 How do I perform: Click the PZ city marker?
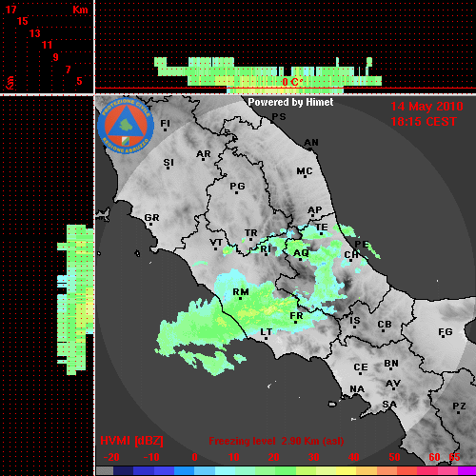(459, 407)
